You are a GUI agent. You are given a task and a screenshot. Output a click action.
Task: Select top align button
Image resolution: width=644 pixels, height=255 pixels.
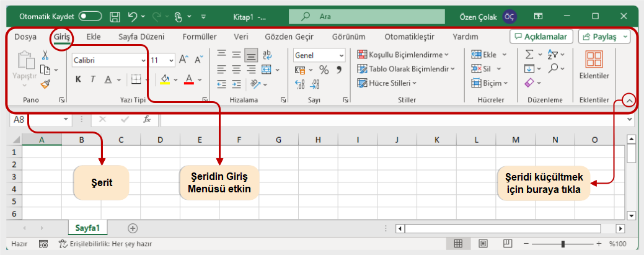pyautogui.click(x=222, y=55)
